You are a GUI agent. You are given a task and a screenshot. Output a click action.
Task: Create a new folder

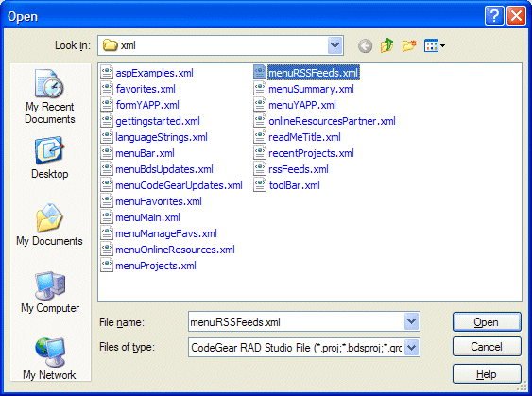[x=409, y=45]
